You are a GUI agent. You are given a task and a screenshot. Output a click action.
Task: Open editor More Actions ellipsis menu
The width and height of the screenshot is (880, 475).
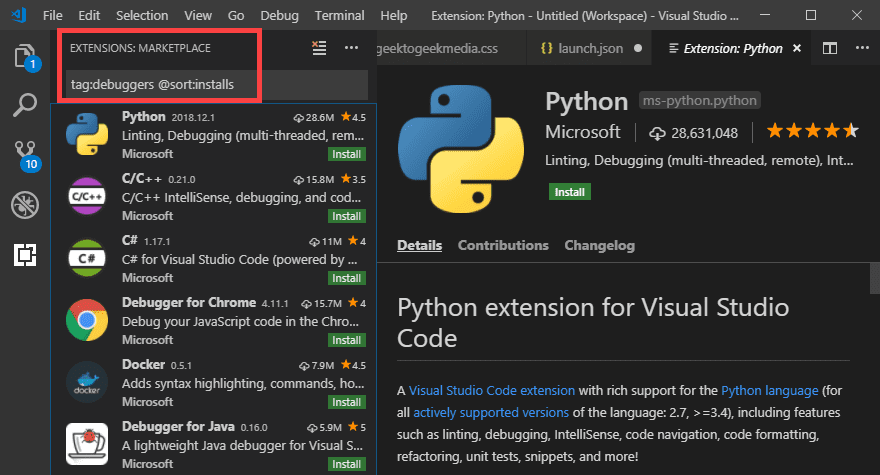coord(861,48)
